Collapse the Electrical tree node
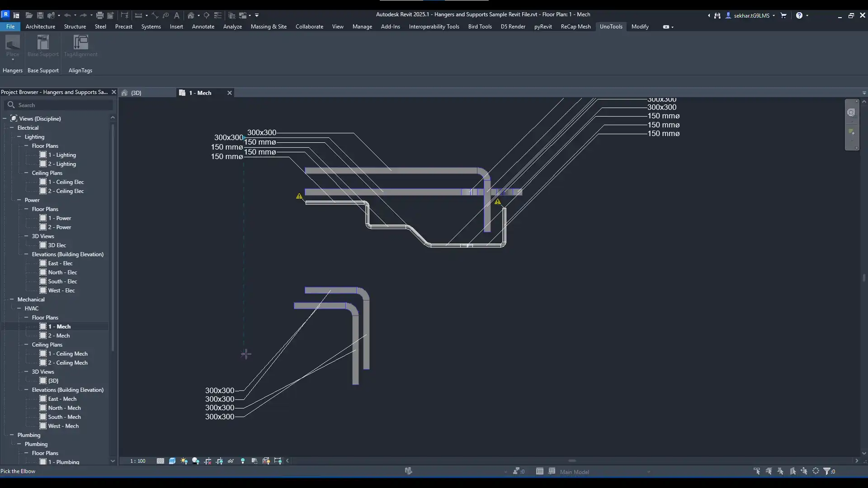Image resolution: width=868 pixels, height=488 pixels. pyautogui.click(x=12, y=127)
